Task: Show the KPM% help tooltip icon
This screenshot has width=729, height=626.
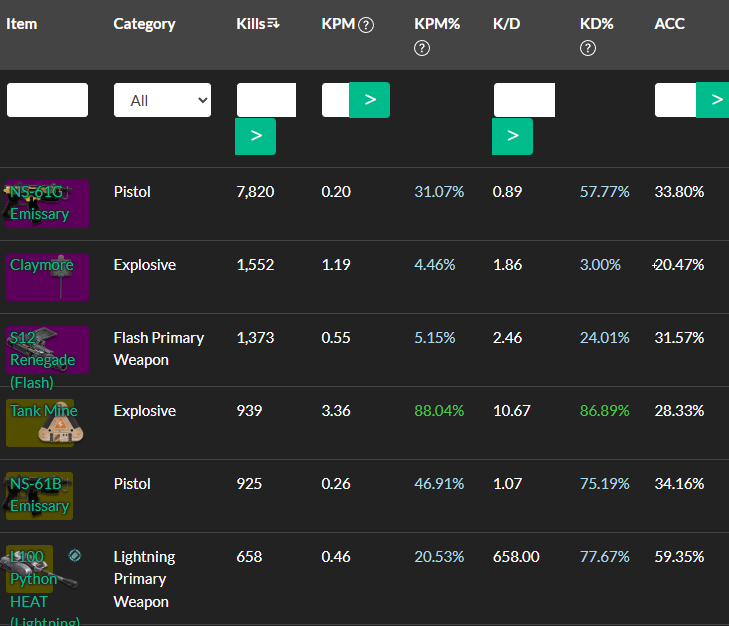Action: click(422, 48)
